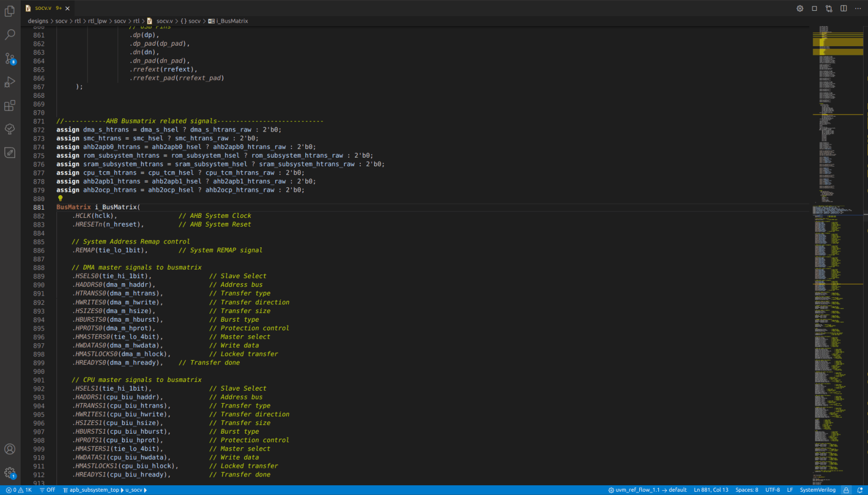868x495 pixels.
Task: Click the Accounts icon in the activity bar
Action: point(10,449)
